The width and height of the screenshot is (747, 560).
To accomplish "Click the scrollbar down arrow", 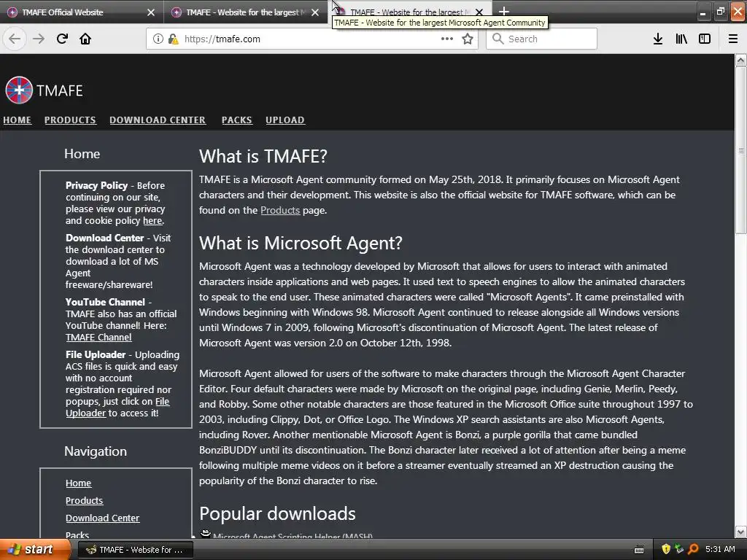I will 741,532.
